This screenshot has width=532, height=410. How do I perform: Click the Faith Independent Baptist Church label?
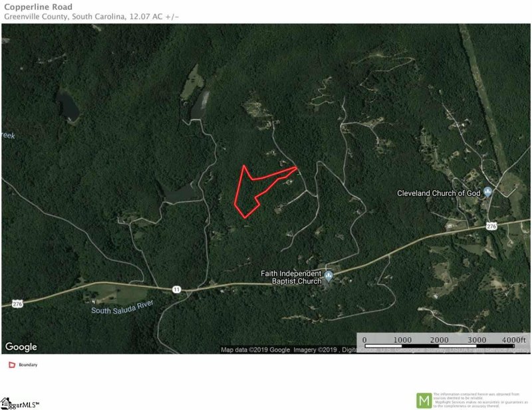coord(291,277)
